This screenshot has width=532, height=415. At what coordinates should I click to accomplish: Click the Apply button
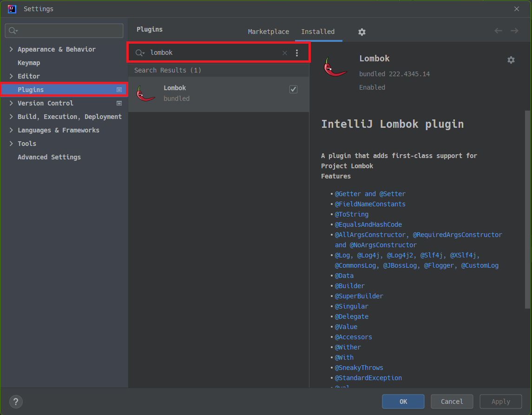(501, 402)
